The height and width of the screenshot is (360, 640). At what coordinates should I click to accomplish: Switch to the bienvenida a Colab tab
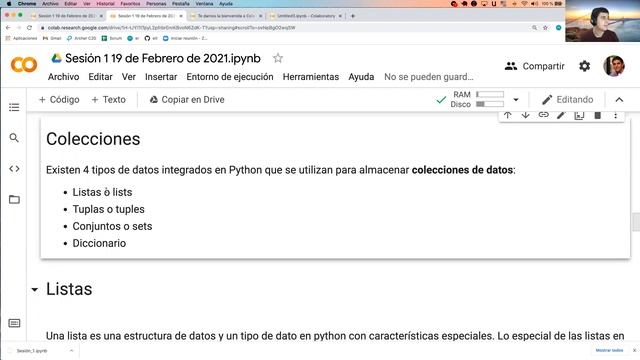pos(226,16)
